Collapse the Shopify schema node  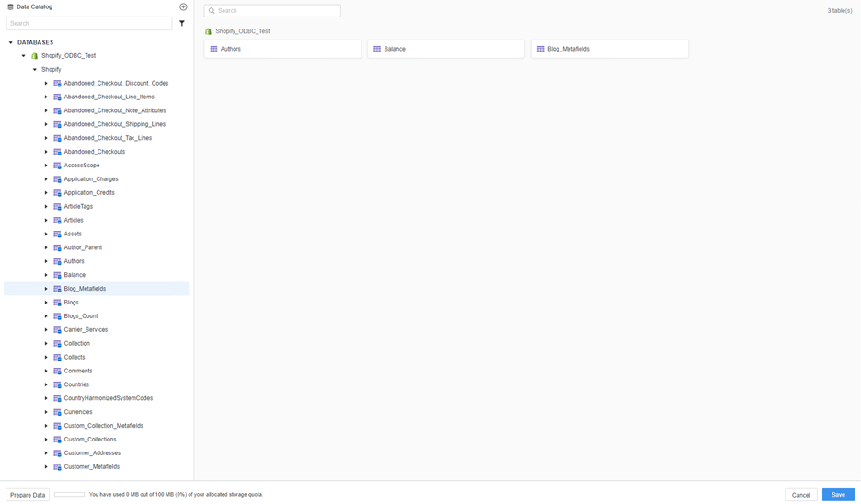[35, 70]
